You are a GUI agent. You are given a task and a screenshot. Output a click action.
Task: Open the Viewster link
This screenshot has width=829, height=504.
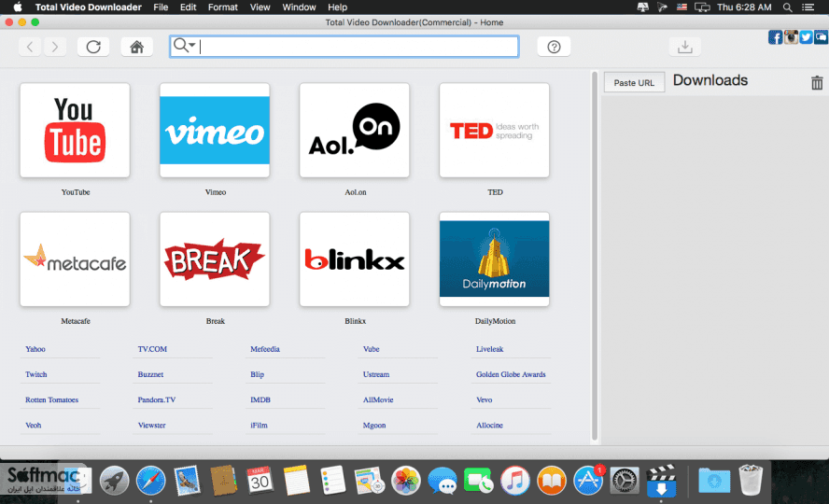[x=152, y=426]
